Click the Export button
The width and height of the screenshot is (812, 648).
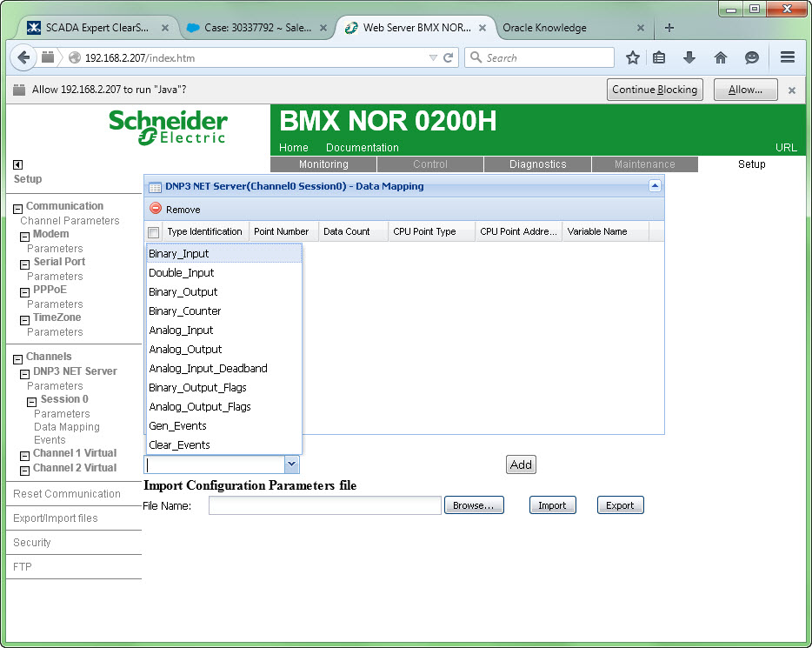pos(620,505)
